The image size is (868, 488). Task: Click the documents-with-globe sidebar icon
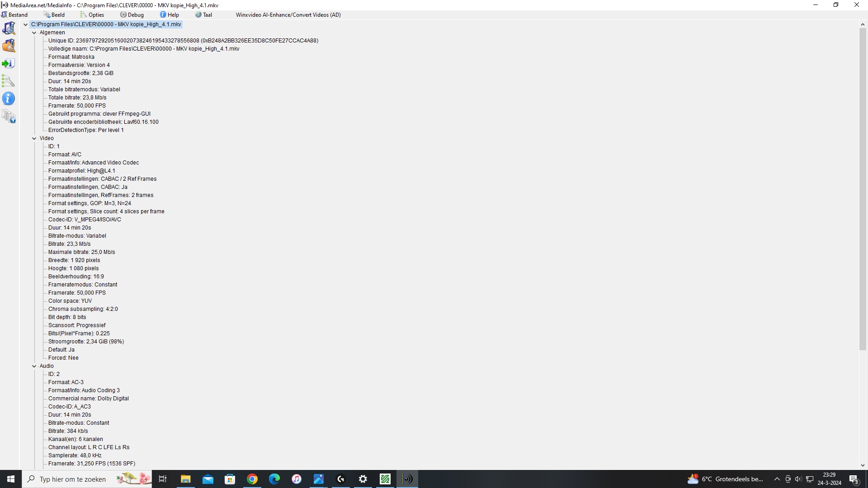point(9,117)
